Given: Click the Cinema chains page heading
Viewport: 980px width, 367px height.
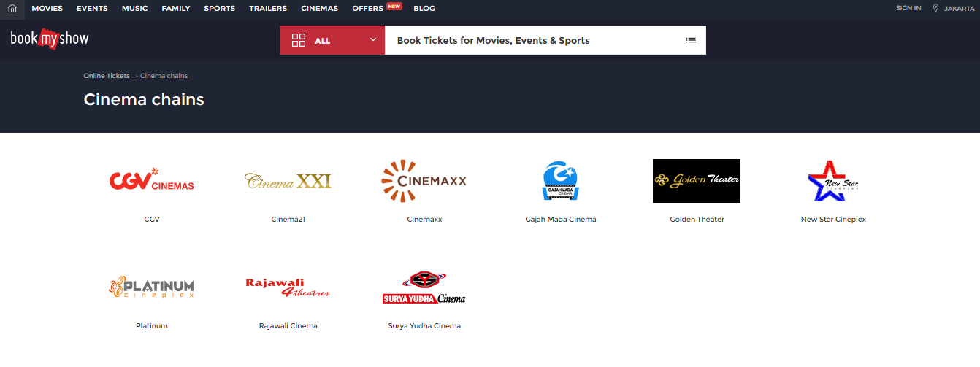Looking at the screenshot, I should click(144, 99).
